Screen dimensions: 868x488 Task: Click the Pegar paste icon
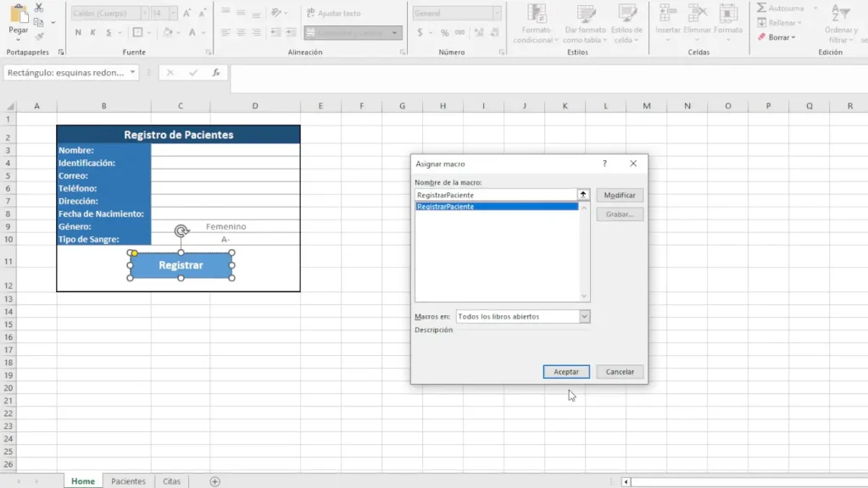[19, 14]
